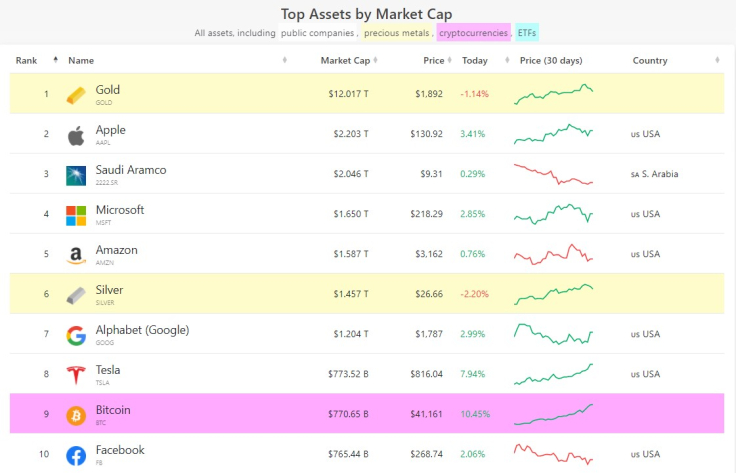The image size is (736, 473).
Task: Sort table by Rank arrow
Action: [55, 60]
